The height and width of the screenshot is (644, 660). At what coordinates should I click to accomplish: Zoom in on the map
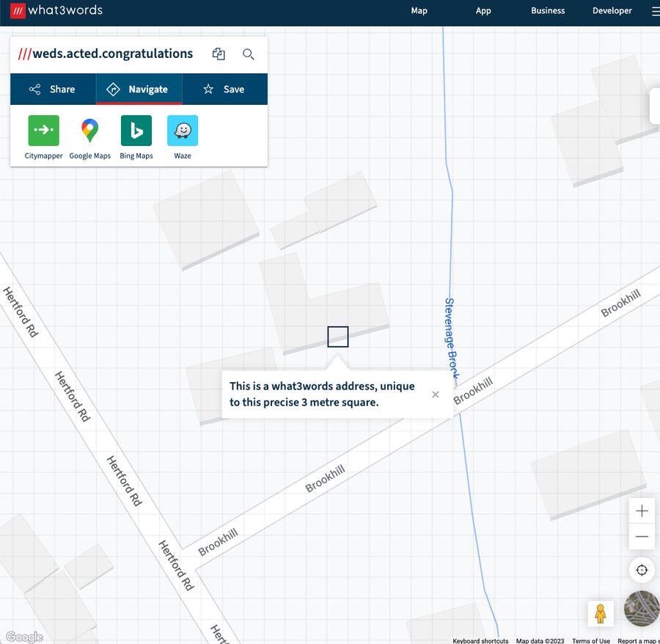642,511
